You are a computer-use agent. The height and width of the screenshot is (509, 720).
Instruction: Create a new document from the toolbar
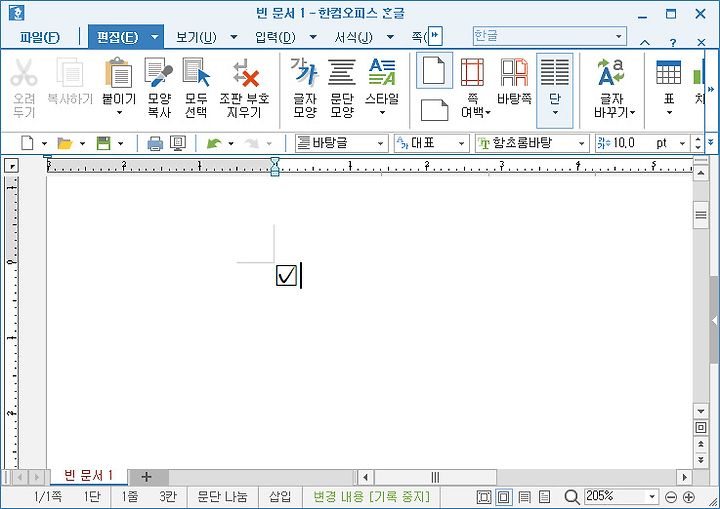coord(27,143)
